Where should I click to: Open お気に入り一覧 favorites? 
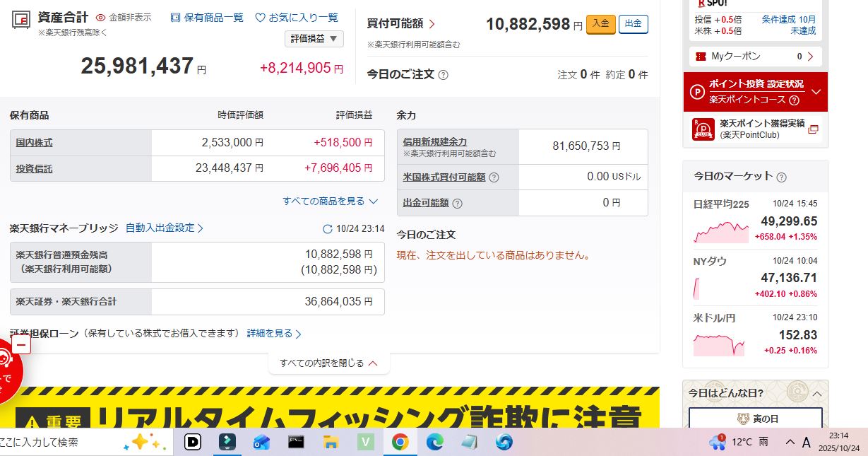(x=297, y=18)
